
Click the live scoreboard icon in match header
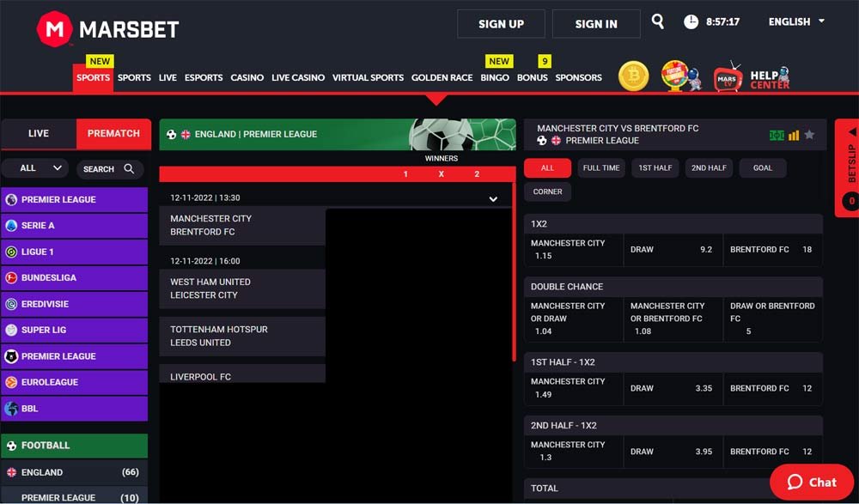(777, 136)
